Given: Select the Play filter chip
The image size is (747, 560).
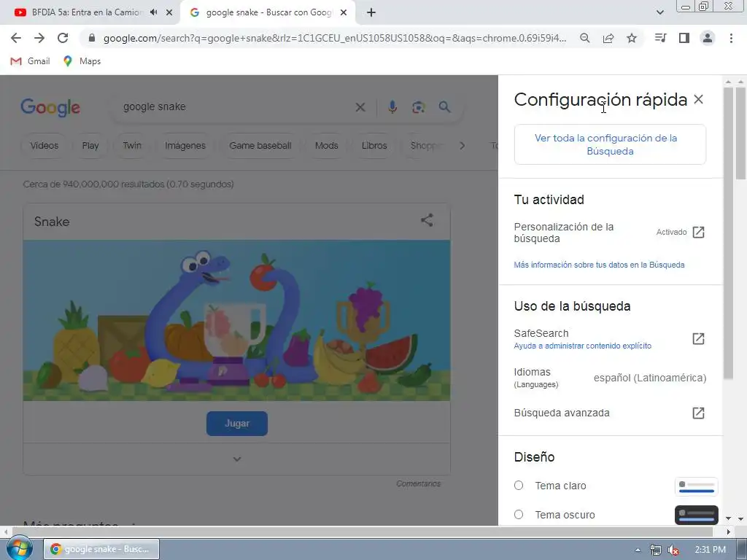Looking at the screenshot, I should (90, 146).
